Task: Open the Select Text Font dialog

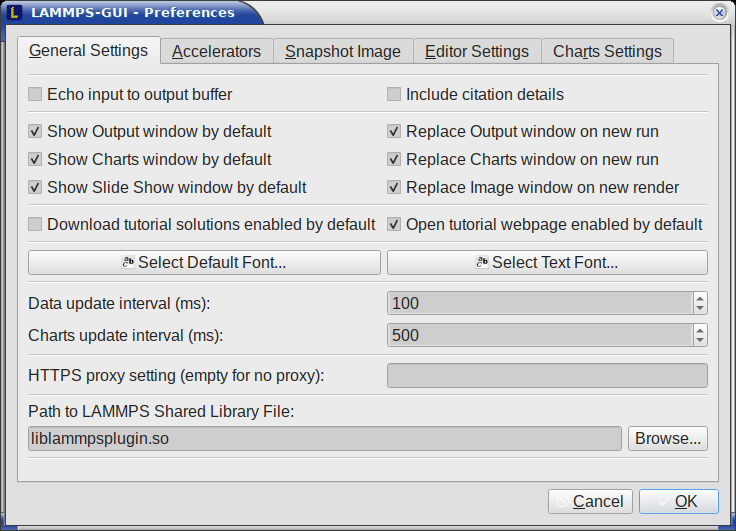Action: [x=547, y=262]
